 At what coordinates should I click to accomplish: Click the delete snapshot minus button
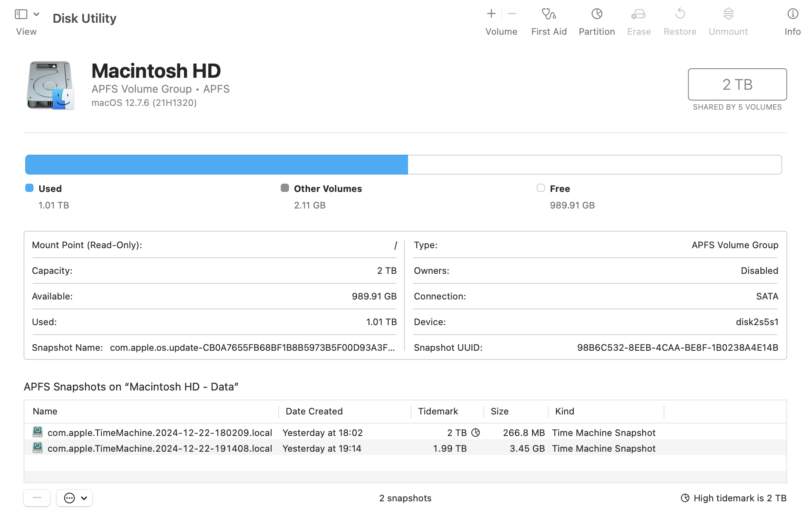(37, 498)
